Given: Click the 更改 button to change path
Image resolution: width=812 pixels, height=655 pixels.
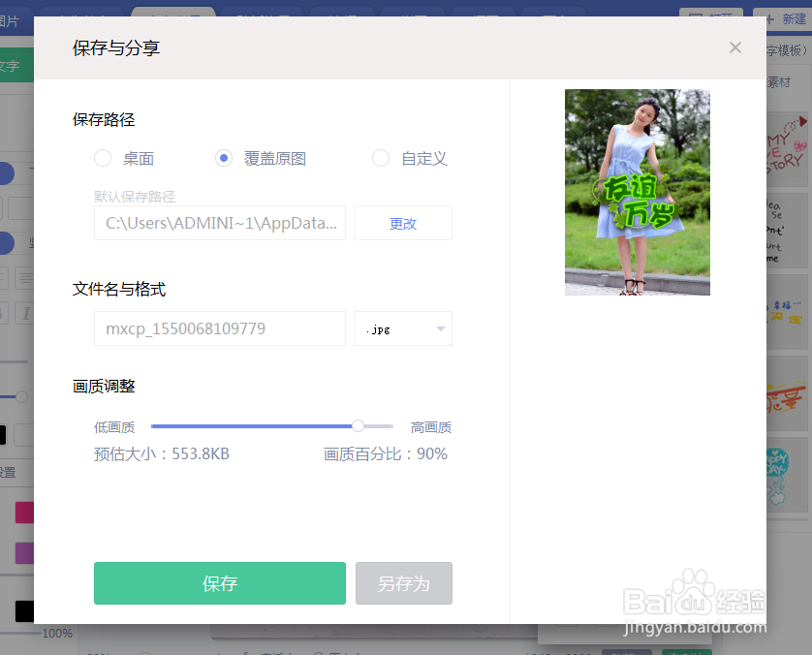Looking at the screenshot, I should [x=403, y=223].
